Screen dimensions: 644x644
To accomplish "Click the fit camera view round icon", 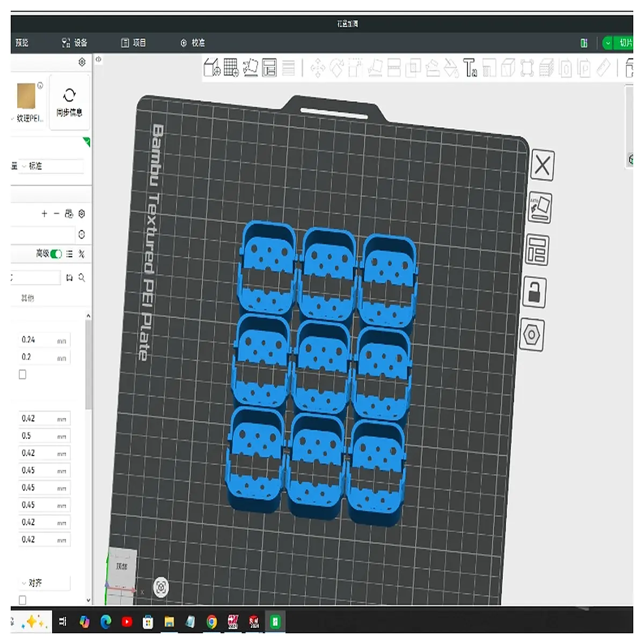I will click(x=160, y=587).
